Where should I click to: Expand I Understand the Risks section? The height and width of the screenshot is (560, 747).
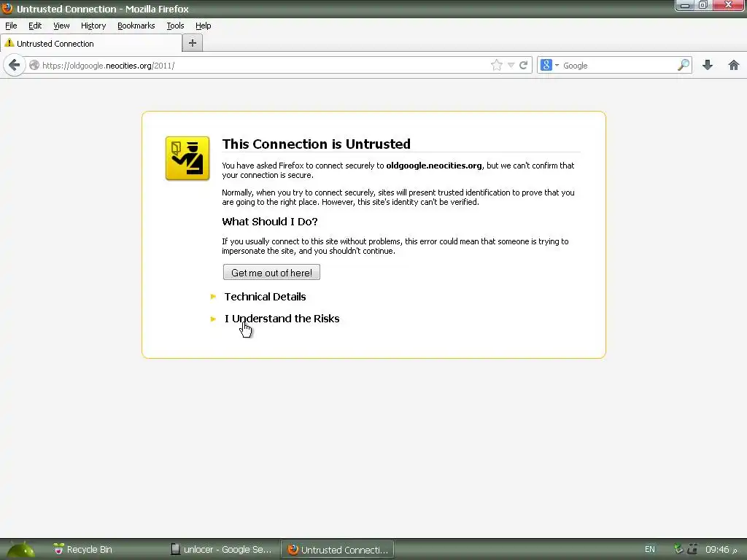[282, 319]
